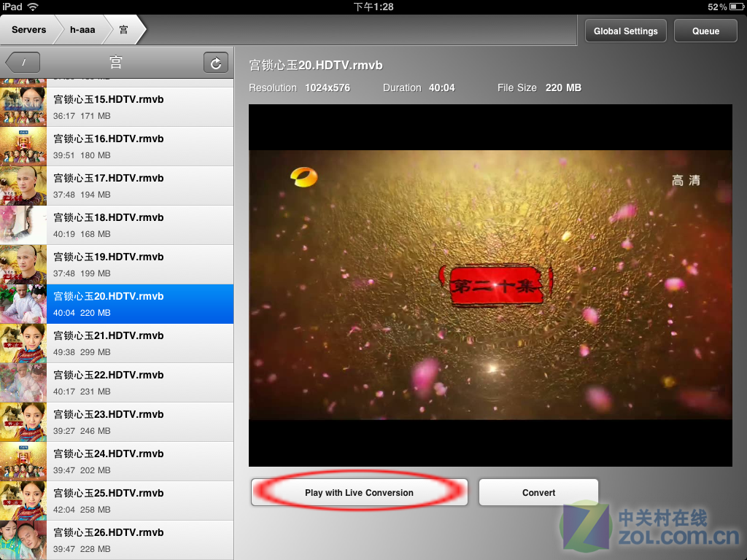
Task: Tap the Wi-Fi status icon
Action: (33, 7)
